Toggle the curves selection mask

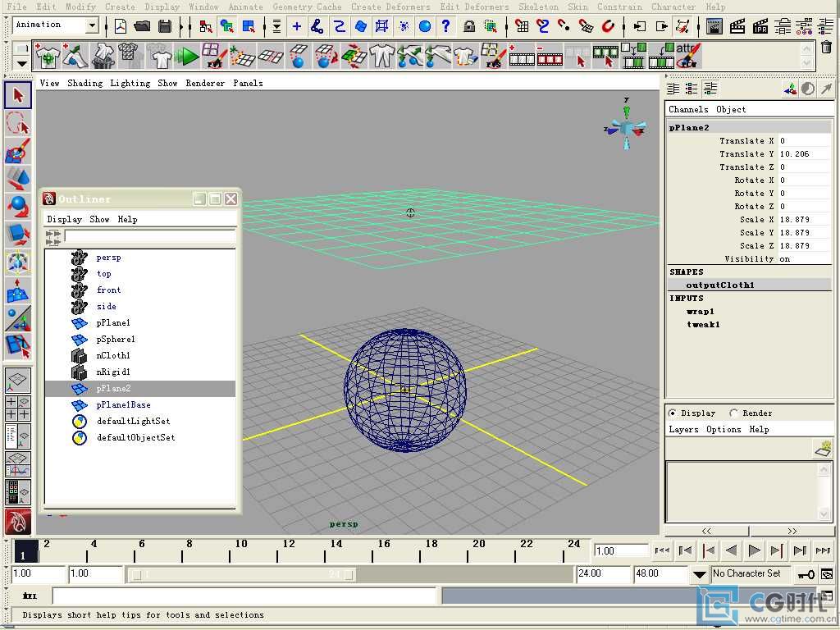click(339, 25)
